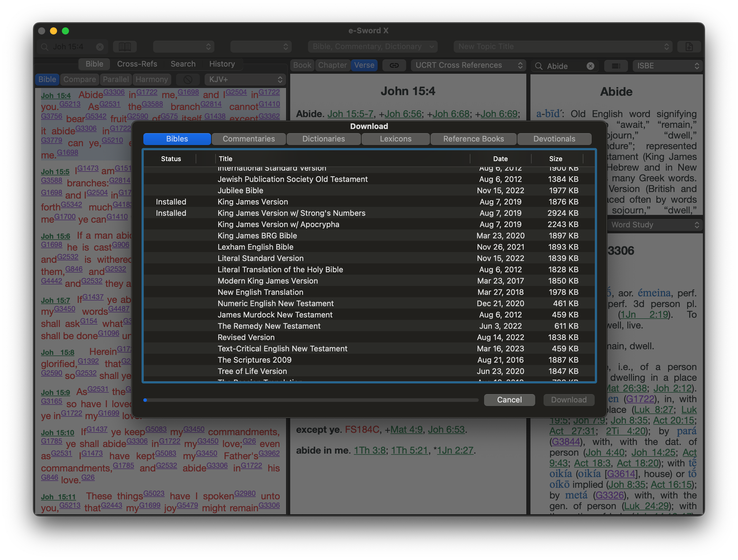The width and height of the screenshot is (738, 560).
Task: Switch to the Commentaries download tab
Action: coord(249,139)
